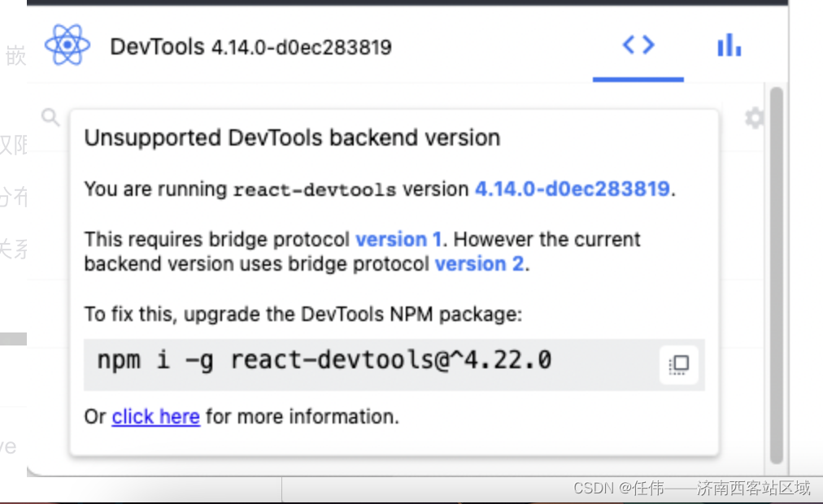Click the search magnifier icon
The height and width of the screenshot is (504, 823).
(x=50, y=118)
